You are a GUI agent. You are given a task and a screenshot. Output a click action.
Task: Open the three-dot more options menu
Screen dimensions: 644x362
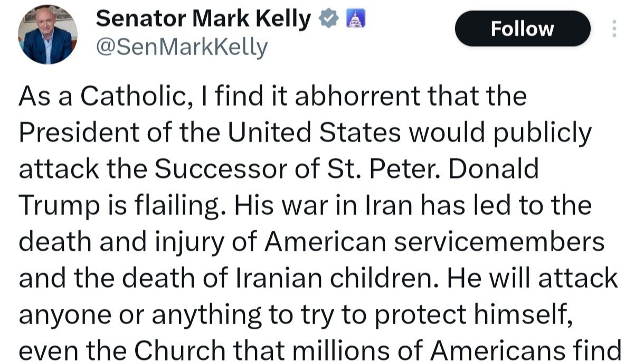click(613, 28)
